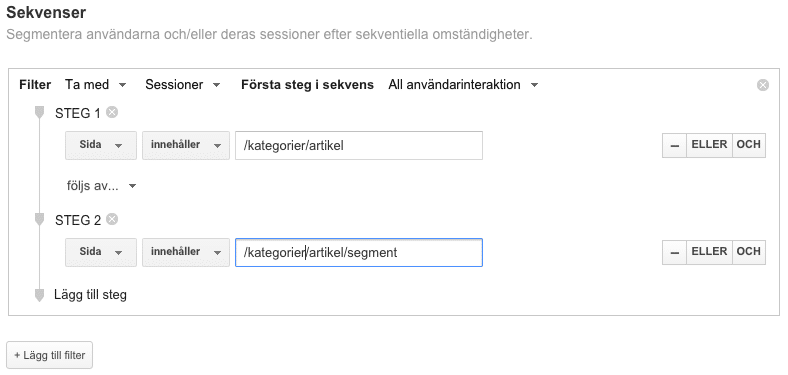Click the + Lägg till filter button
The height and width of the screenshot is (375, 788).
pos(49,355)
